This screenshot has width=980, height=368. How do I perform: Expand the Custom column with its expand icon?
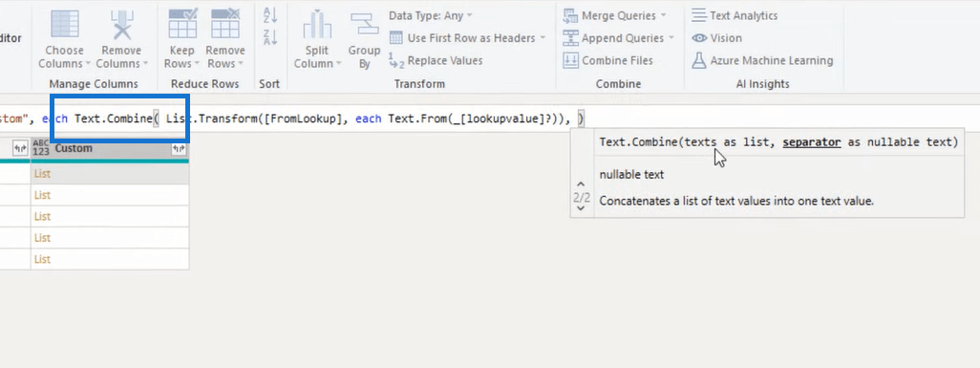179,149
